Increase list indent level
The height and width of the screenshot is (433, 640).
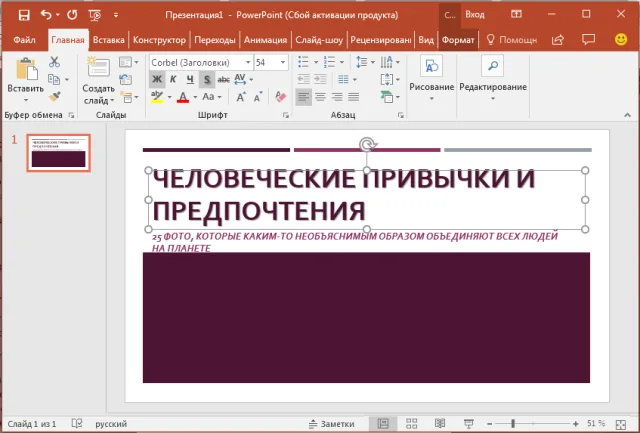tap(320, 79)
